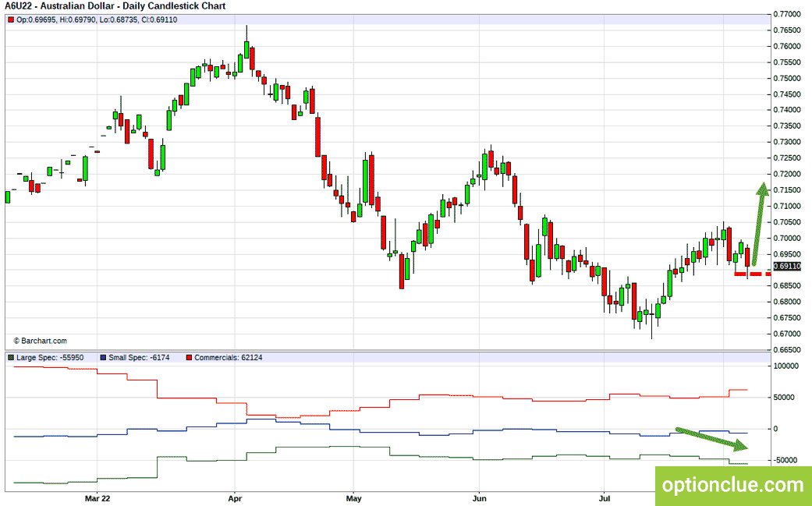Select the A6U22 Australian Dollar chart title
The image size is (812, 506).
point(115,6)
